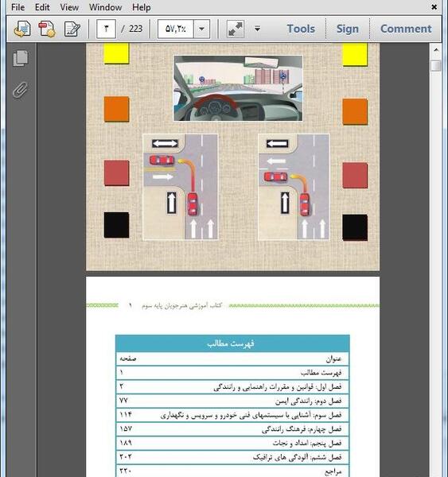The height and width of the screenshot is (477, 448).
Task: Show the attachments paperclip panel
Action: pyautogui.click(x=21, y=90)
